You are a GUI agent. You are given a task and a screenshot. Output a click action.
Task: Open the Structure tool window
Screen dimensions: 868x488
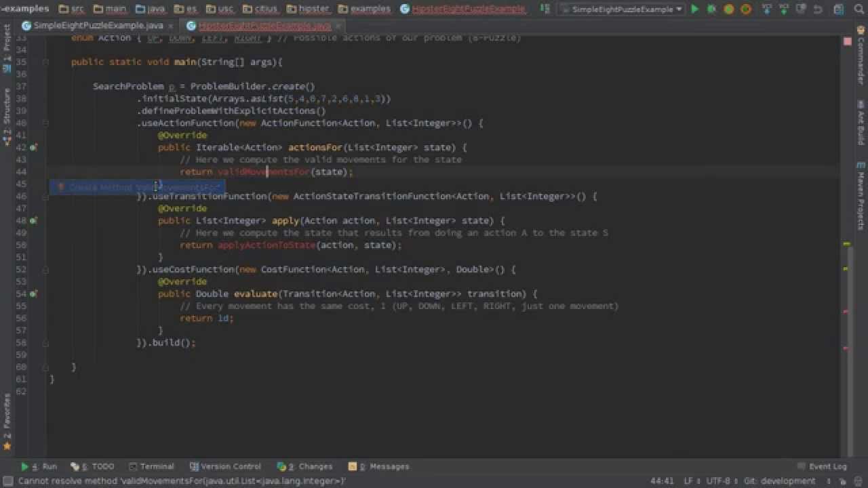tap(7, 115)
